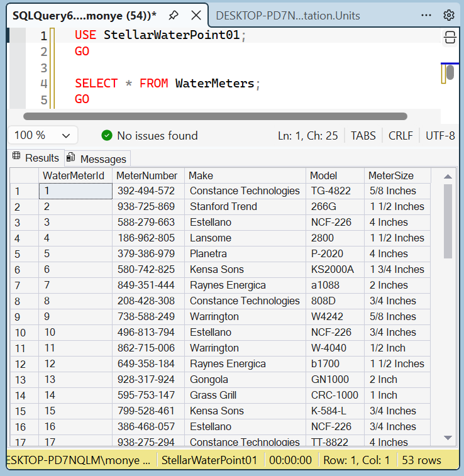Click the Ln: 1, Ch: 25 indicator
Viewport: 464px width, 476px height.
coord(307,136)
